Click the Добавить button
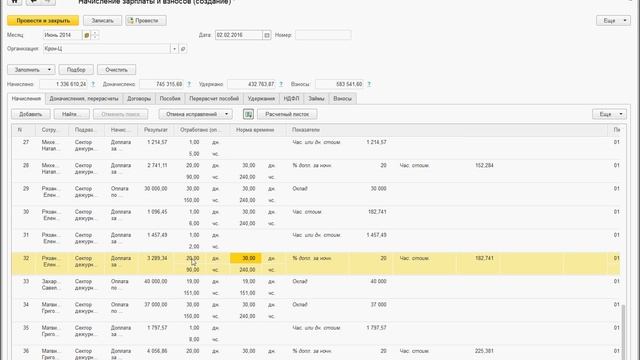The image size is (640, 360). [31, 114]
